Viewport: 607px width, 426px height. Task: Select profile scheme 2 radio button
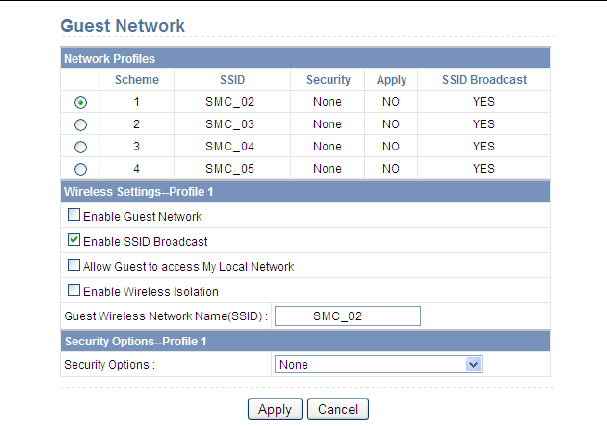pos(80,125)
